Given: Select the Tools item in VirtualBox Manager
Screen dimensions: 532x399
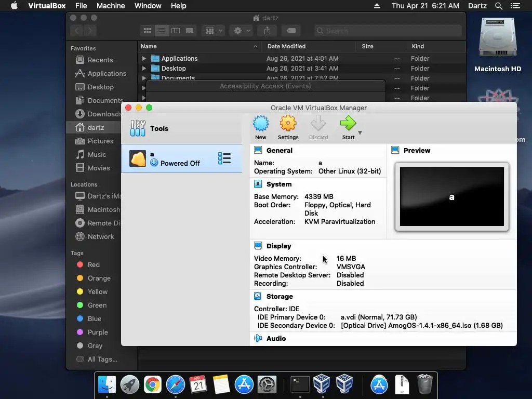Looking at the screenshot, I should tap(181, 129).
